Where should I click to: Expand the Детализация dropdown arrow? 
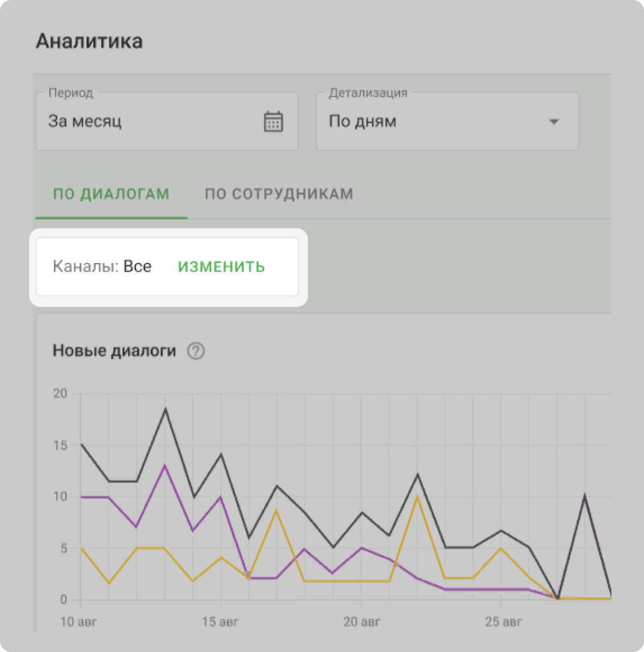(x=554, y=122)
